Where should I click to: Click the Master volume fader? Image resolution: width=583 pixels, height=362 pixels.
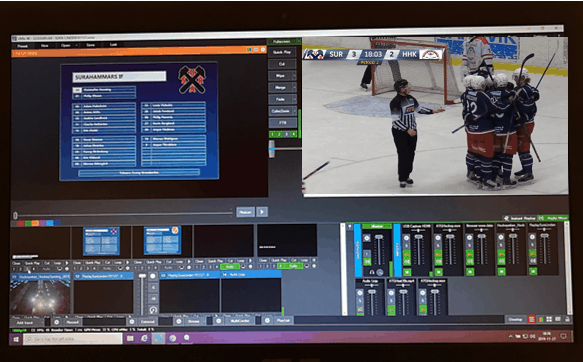pyautogui.click(x=379, y=237)
